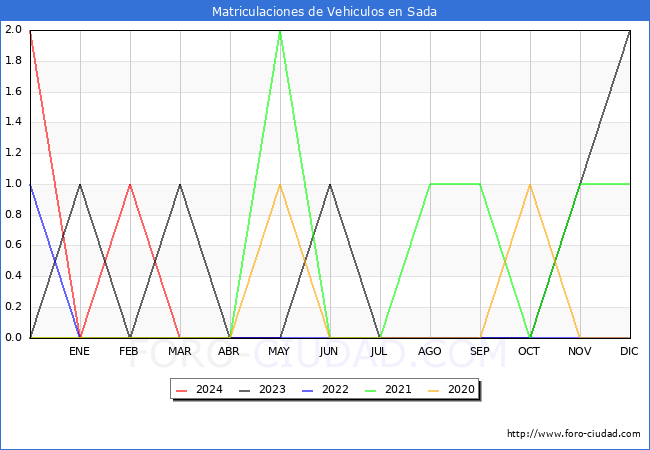Click the orange 2020 peak at MAY

tap(280, 184)
